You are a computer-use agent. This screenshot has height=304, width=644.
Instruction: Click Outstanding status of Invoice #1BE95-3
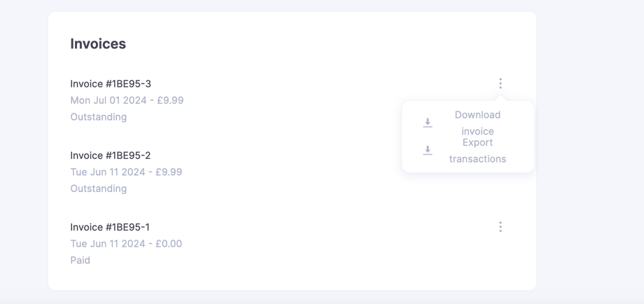(x=99, y=117)
